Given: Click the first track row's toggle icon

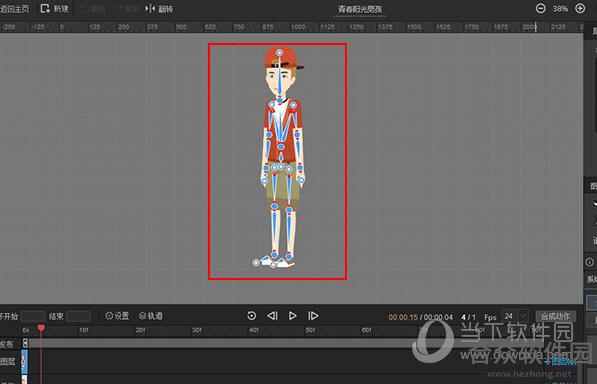Looking at the screenshot, I should click(25, 343).
